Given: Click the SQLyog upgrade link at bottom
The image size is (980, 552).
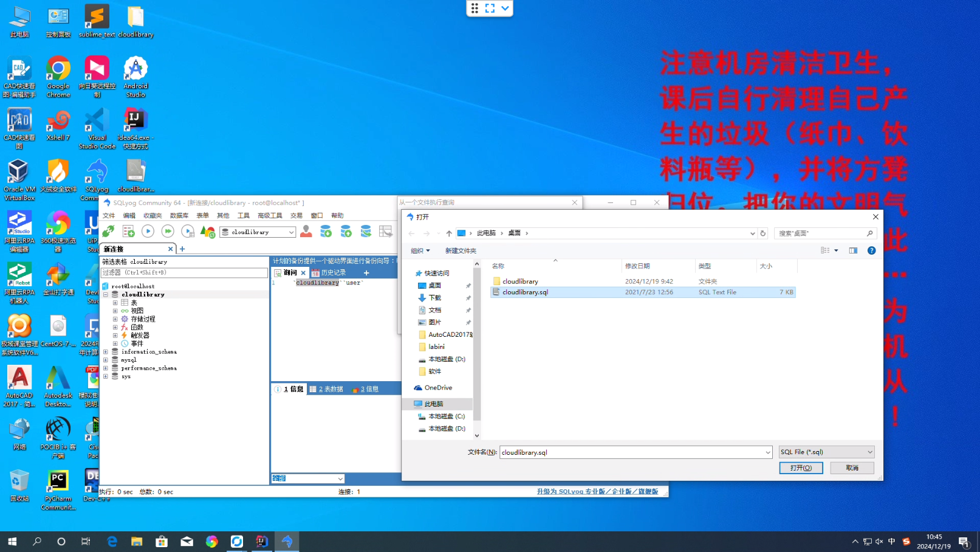Looking at the screenshot, I should click(x=597, y=492).
